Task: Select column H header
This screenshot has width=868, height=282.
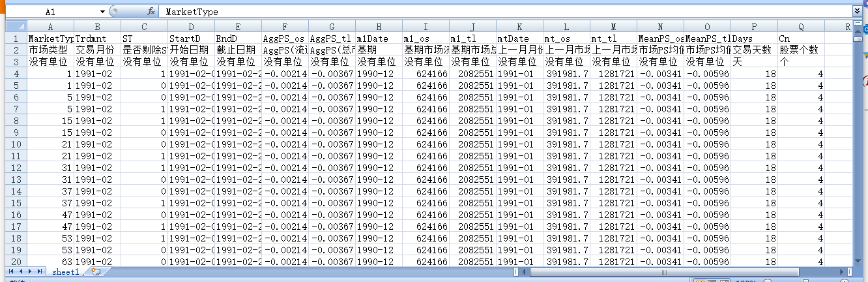Action: [x=379, y=27]
